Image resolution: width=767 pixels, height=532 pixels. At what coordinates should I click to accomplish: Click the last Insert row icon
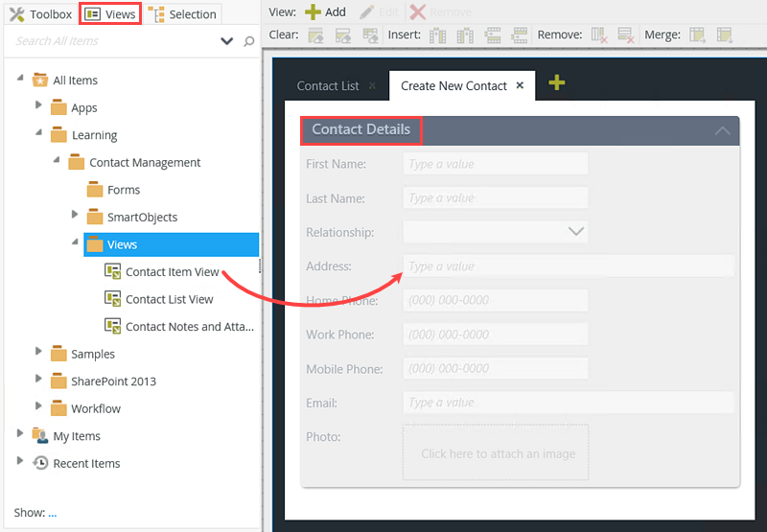(x=520, y=35)
